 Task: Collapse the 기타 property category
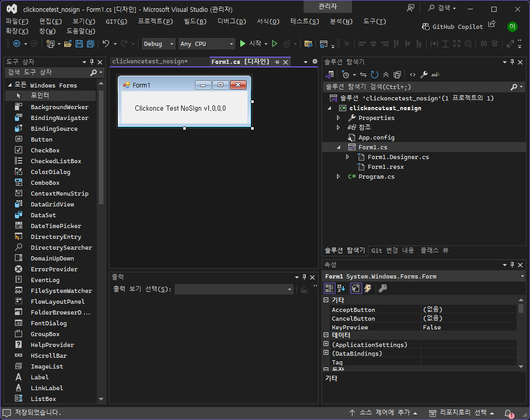pos(326,300)
